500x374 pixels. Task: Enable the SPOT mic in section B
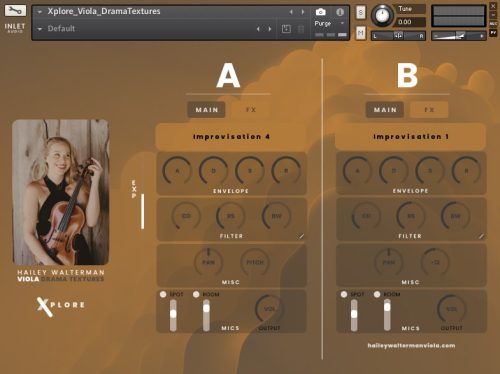(344, 294)
